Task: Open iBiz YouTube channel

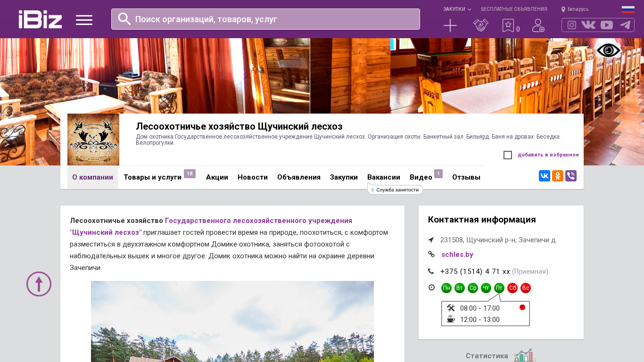Action: coord(607,25)
